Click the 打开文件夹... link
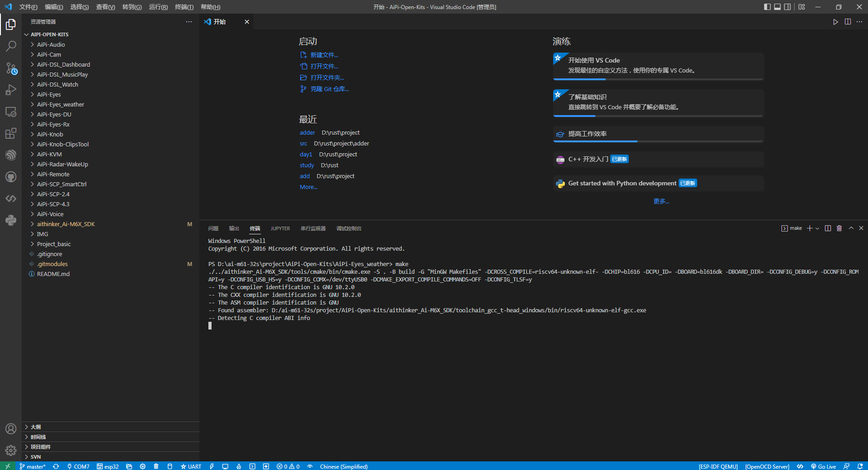The height and width of the screenshot is (470, 868). [x=322, y=78]
